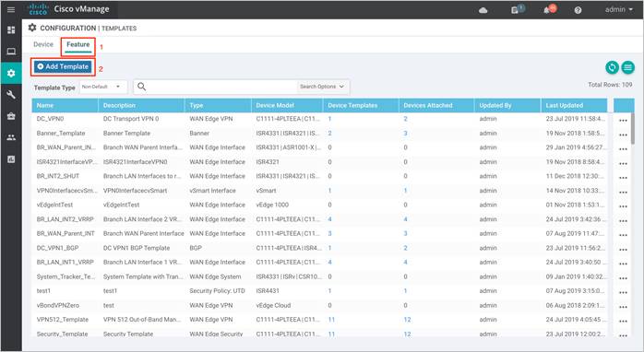Sort by the Device Model column header

pos(287,105)
